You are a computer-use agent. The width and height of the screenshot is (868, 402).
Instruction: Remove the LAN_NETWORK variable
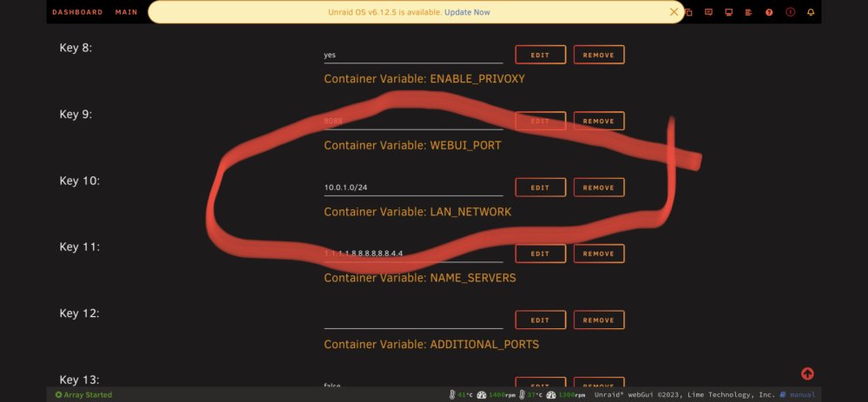599,188
